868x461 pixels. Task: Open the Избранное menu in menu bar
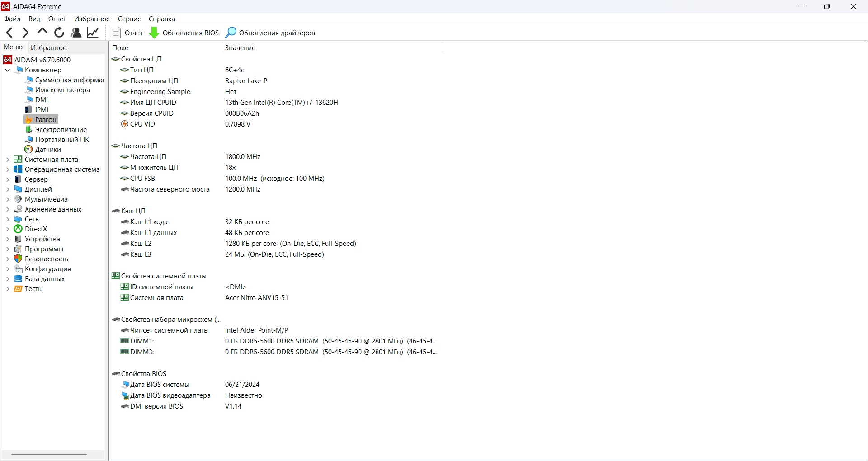[92, 19]
